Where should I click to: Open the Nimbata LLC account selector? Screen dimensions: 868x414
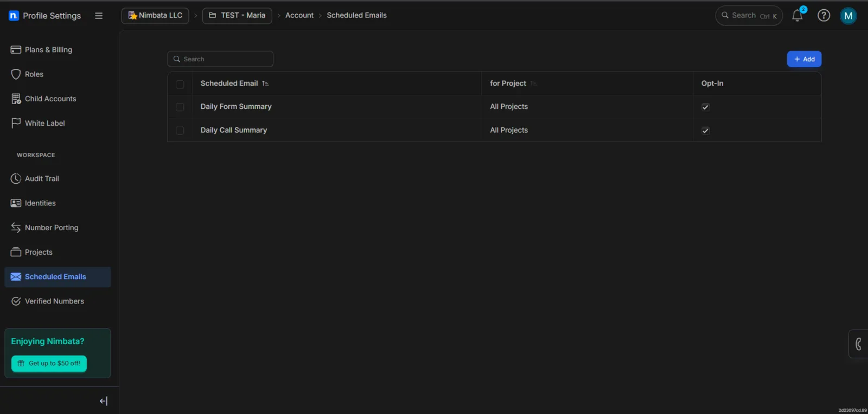click(x=155, y=16)
